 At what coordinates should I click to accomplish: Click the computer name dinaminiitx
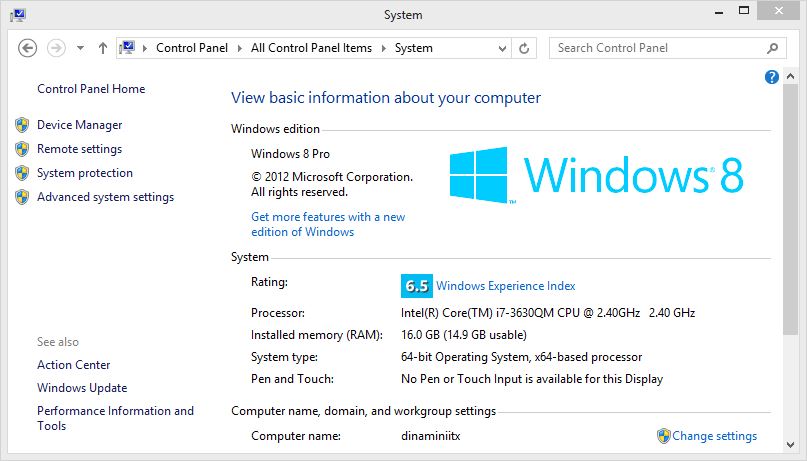[x=430, y=436]
